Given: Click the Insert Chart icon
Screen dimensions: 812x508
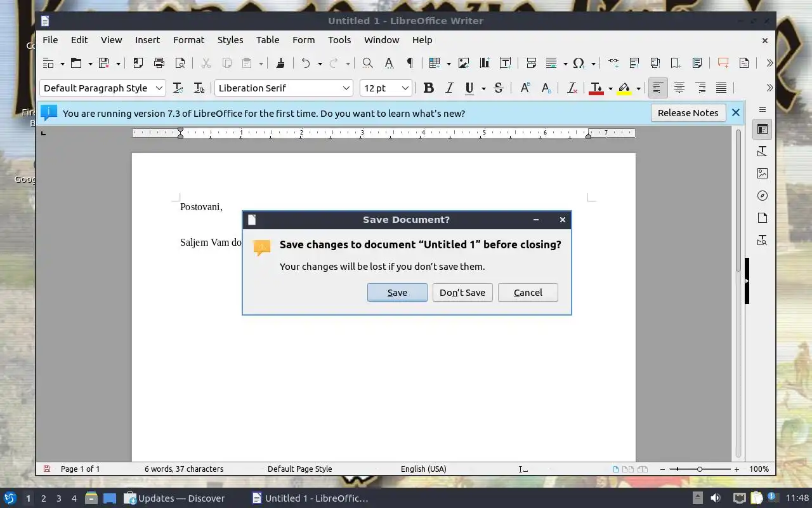Looking at the screenshot, I should (x=485, y=63).
